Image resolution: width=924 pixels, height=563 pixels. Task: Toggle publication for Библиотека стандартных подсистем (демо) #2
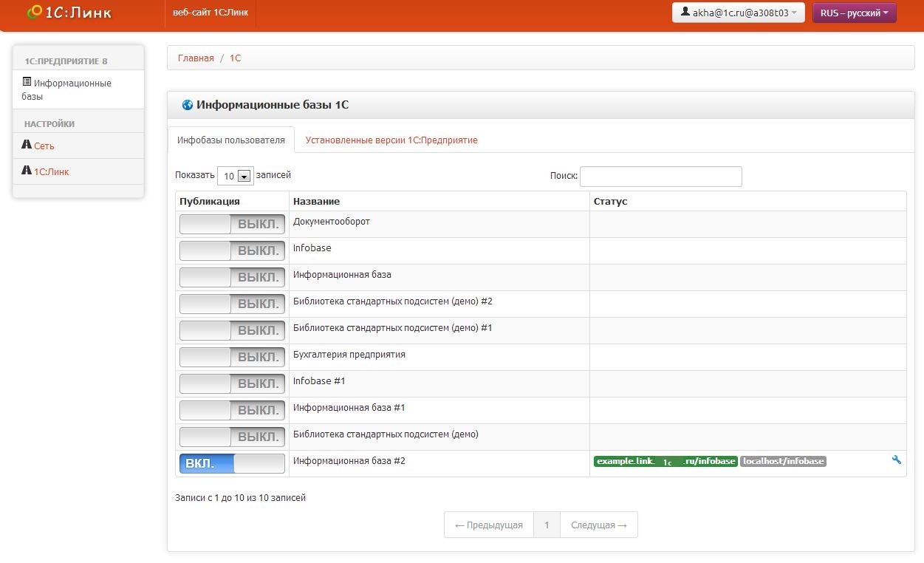(x=232, y=304)
